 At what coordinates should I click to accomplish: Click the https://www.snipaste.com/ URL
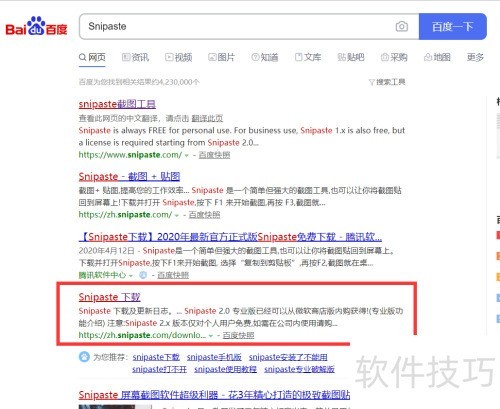click(130, 155)
